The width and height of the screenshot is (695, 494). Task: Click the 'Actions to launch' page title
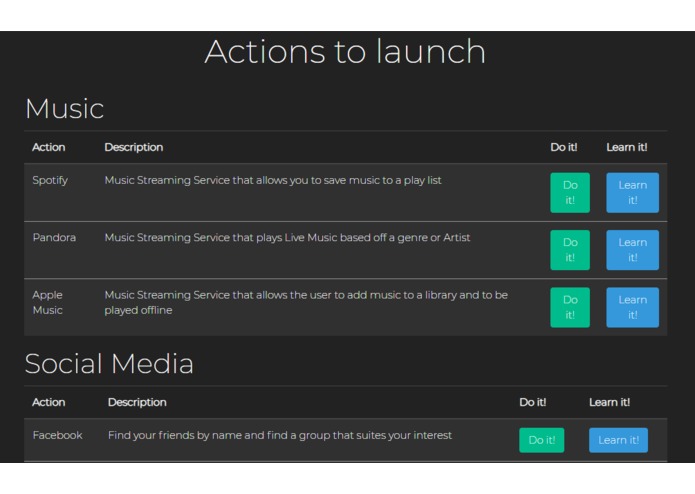[345, 51]
